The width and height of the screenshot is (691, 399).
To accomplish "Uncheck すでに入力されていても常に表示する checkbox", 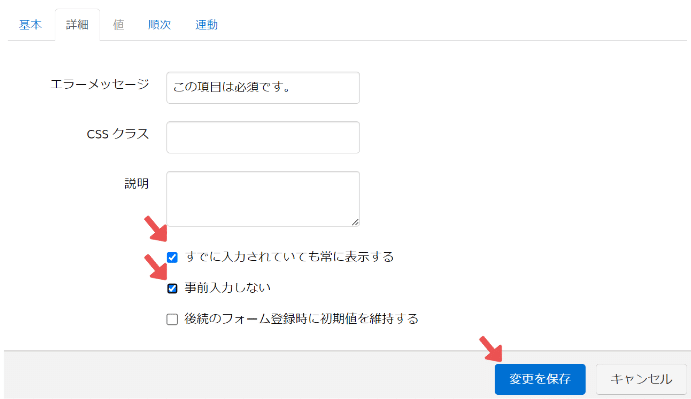I will pos(172,257).
